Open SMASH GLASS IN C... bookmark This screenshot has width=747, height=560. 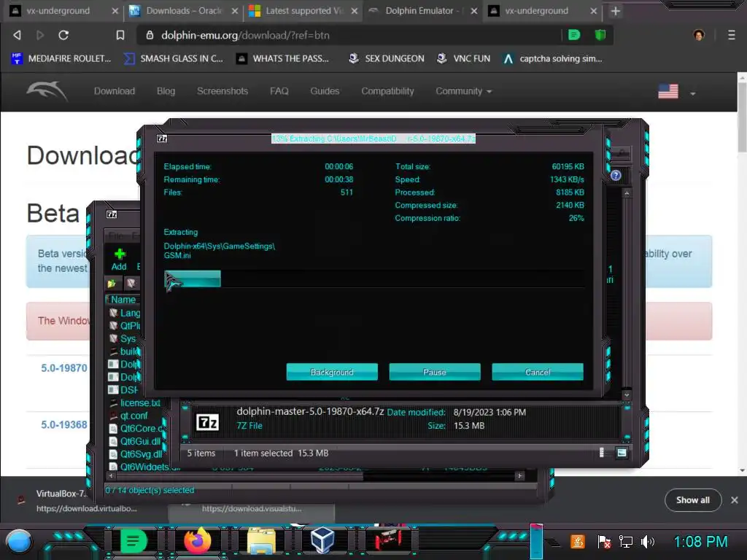[174, 58]
